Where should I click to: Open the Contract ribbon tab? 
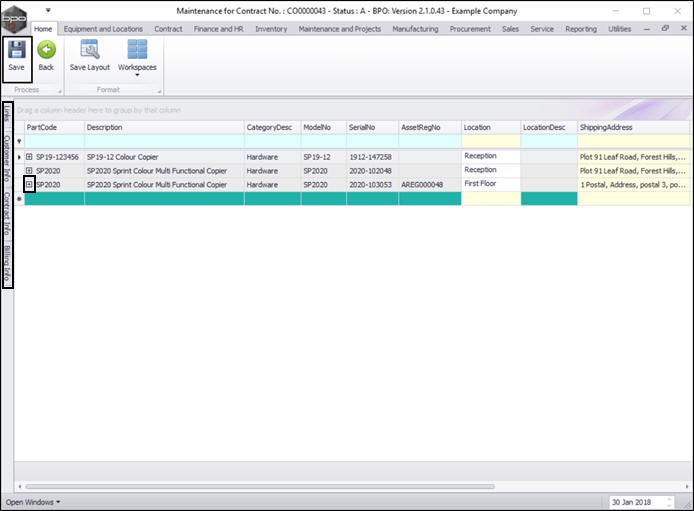coord(168,29)
